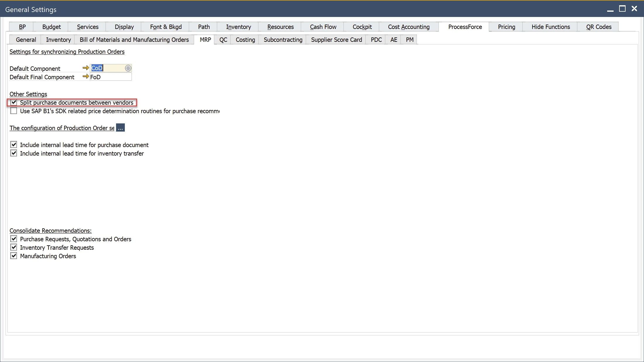Image resolution: width=644 pixels, height=362 pixels.
Task: Maximize the General Settings window
Action: [622, 9]
